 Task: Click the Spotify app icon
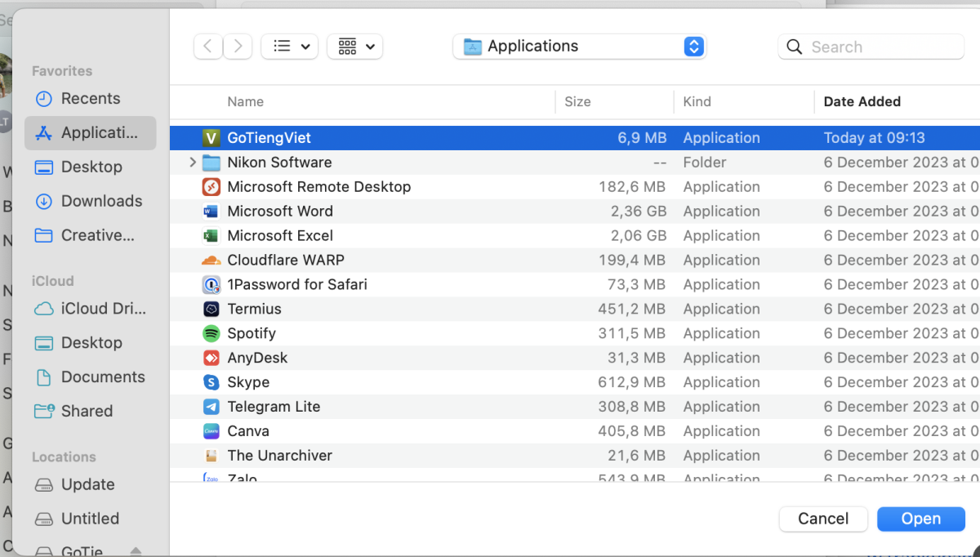[212, 334]
